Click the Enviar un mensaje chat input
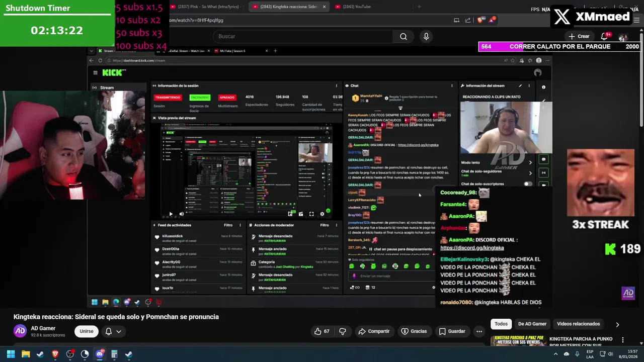 pos(392,276)
